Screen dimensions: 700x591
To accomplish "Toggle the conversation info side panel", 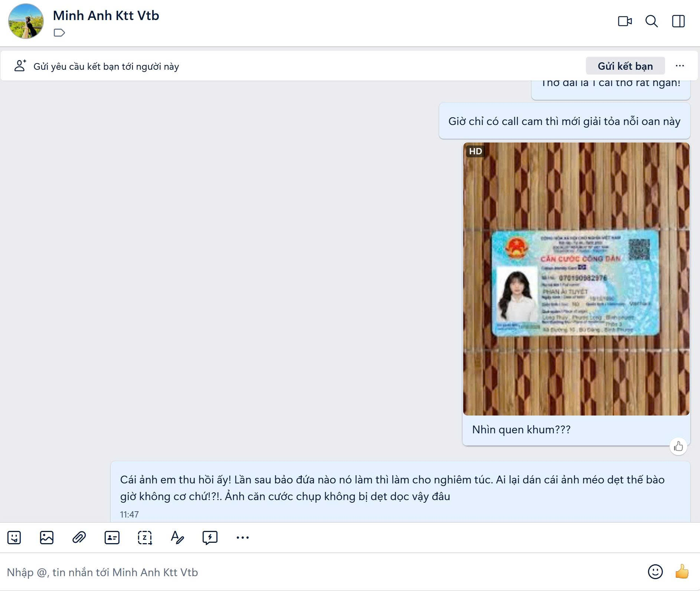I will coord(678,21).
